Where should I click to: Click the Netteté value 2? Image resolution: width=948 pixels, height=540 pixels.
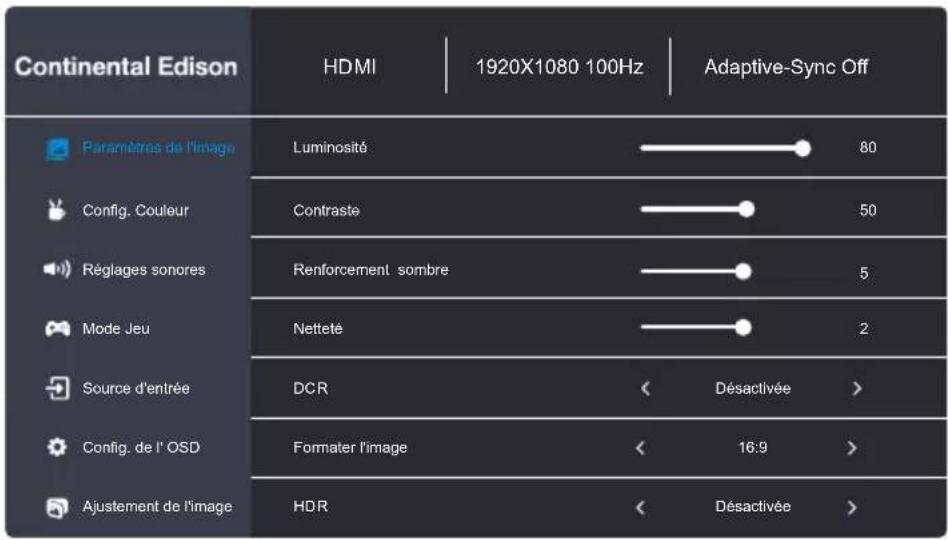point(864,328)
